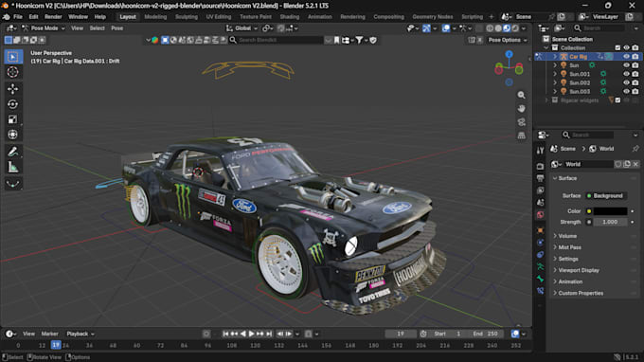Image resolution: width=644 pixels, height=362 pixels.
Task: Expand the Car Rig outliner item
Action: 555,57
